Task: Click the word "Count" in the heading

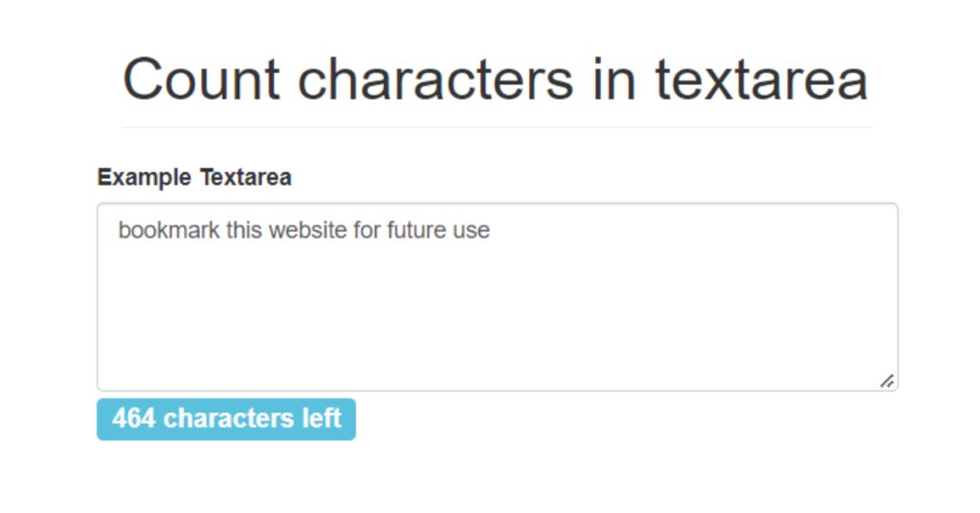Action: 201,79
